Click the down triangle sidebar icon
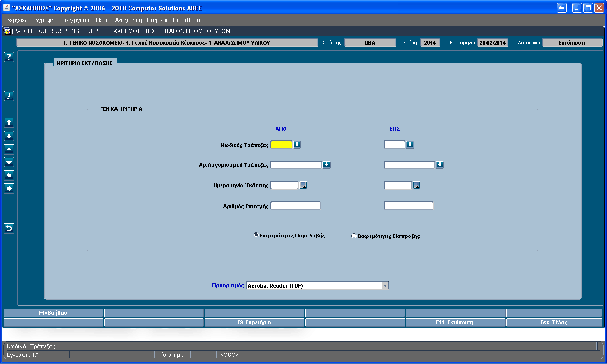Image resolution: width=607 pixels, height=364 pixels. click(x=9, y=162)
